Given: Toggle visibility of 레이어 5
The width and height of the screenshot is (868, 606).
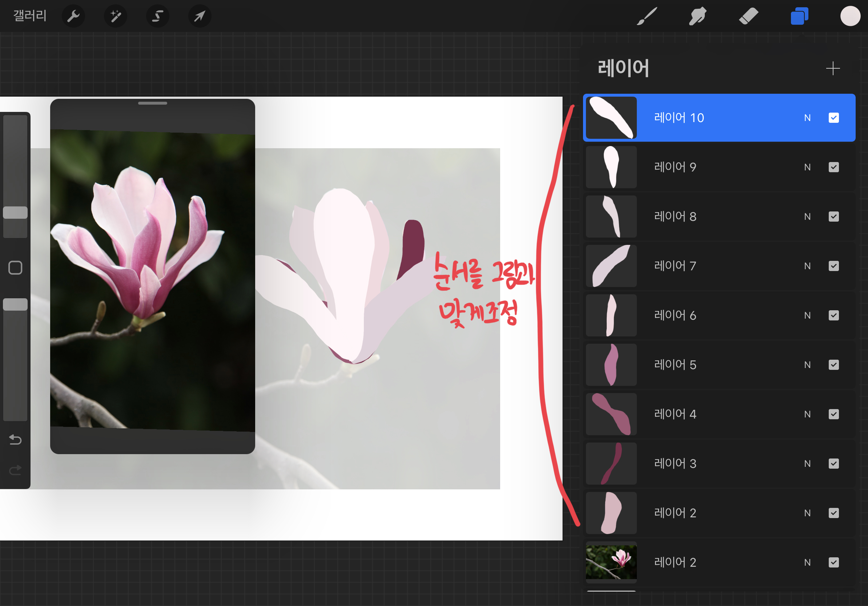Looking at the screenshot, I should (833, 365).
